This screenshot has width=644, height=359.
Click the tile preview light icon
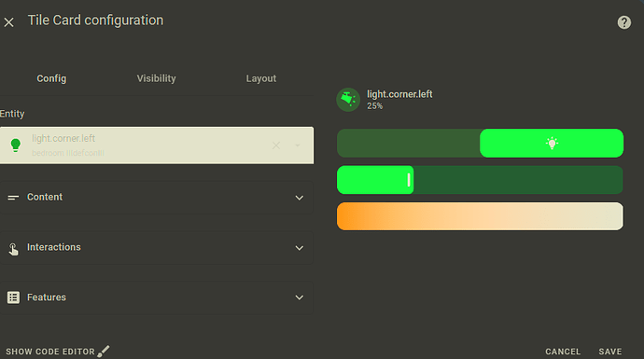[348, 100]
